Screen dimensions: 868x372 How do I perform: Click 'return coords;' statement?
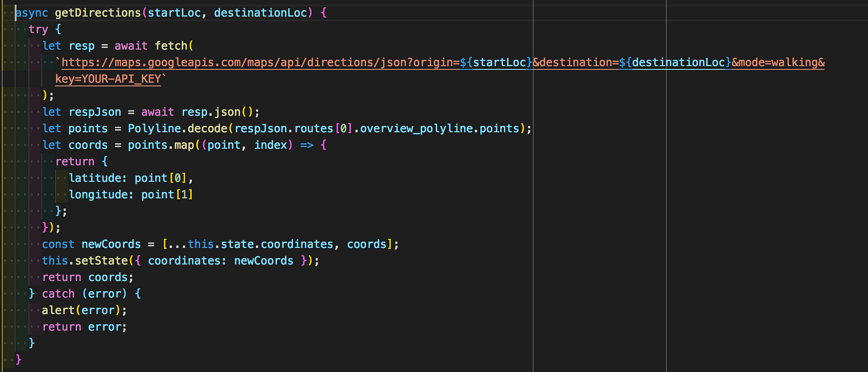coord(88,277)
